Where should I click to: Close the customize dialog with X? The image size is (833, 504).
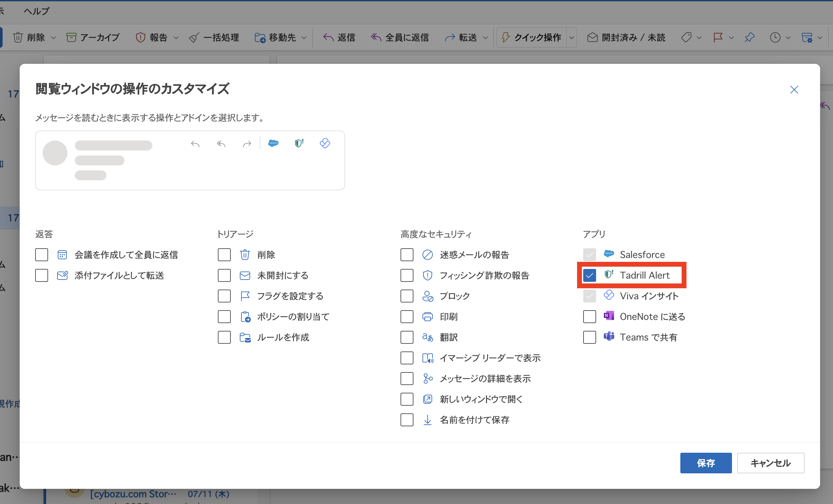tap(794, 90)
